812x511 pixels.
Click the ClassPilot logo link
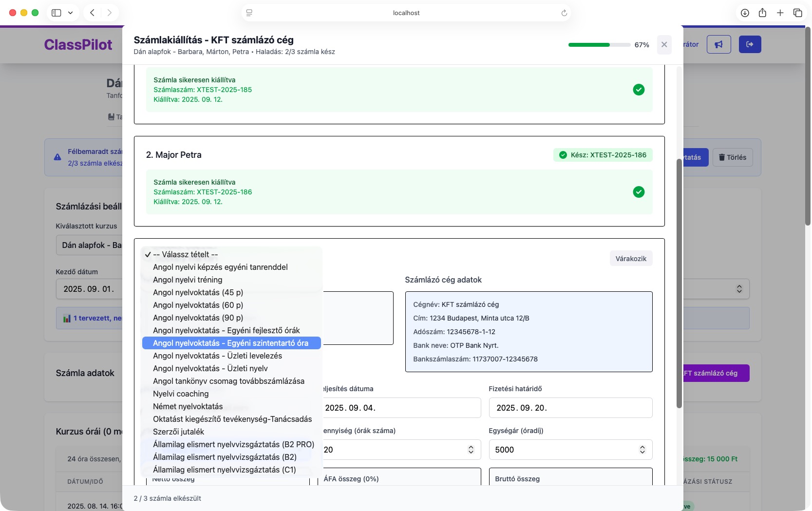point(78,45)
